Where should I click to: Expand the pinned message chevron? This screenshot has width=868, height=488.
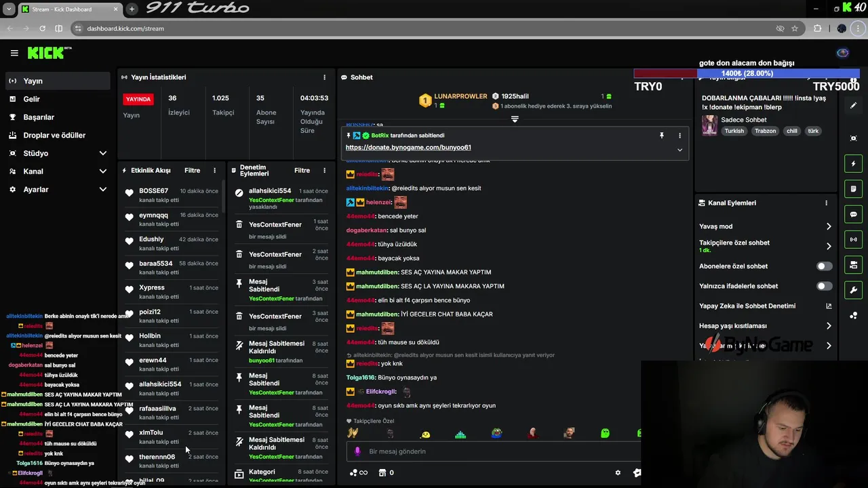(x=679, y=150)
